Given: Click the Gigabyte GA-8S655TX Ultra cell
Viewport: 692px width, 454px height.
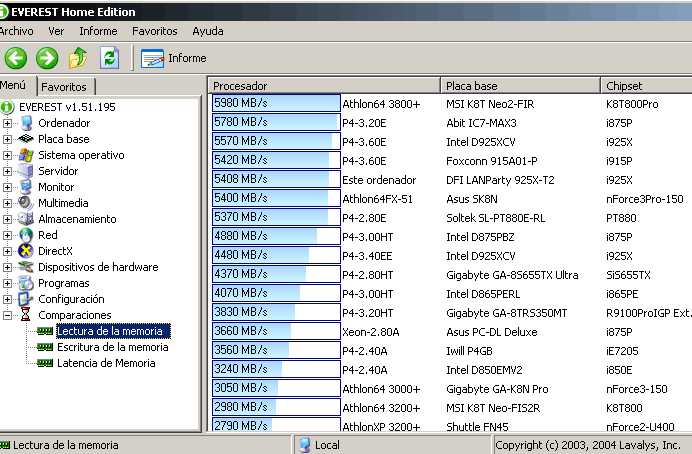Looking at the screenshot, I should pyautogui.click(x=512, y=275).
